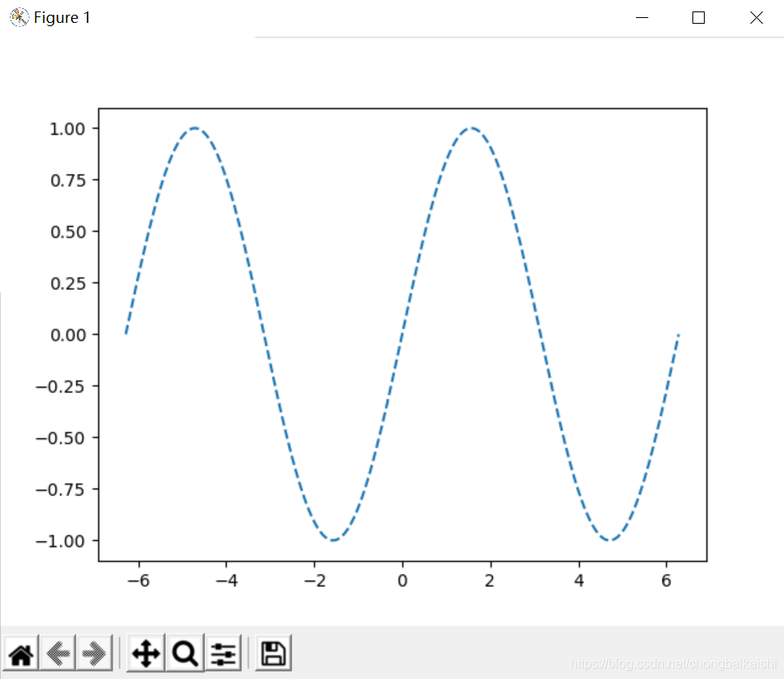Click the 0.75 y-axis tick label
The image size is (784, 679).
68,181
